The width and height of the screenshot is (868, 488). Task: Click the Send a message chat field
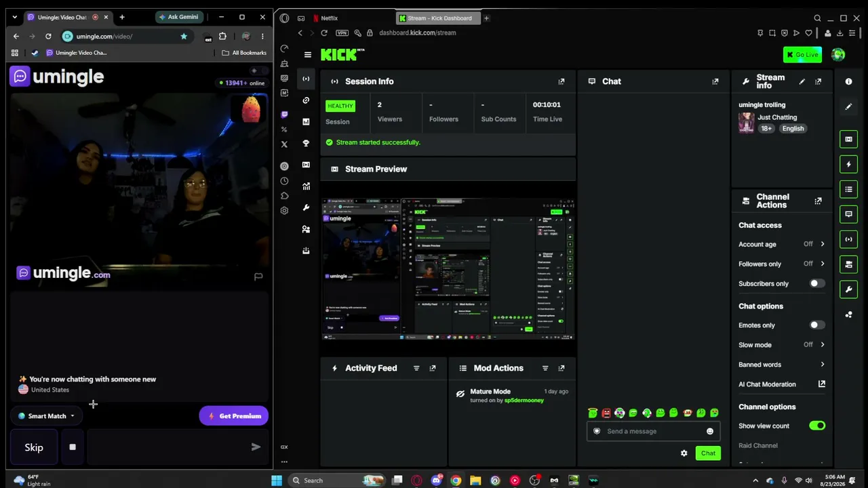pos(654,431)
